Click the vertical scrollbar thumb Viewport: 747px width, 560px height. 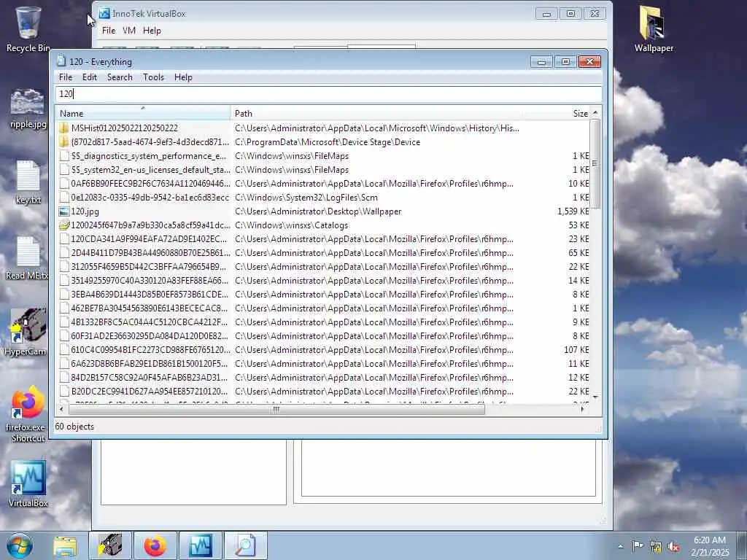click(x=595, y=164)
